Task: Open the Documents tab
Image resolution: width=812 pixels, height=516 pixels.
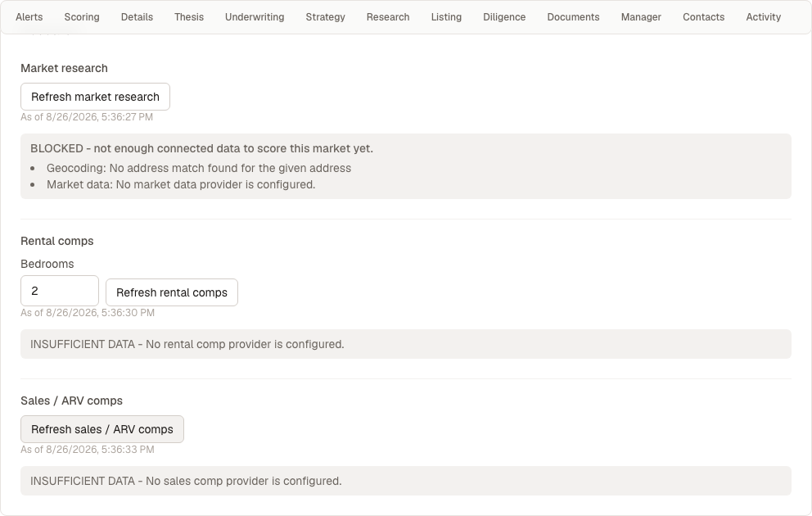Action: pos(573,17)
